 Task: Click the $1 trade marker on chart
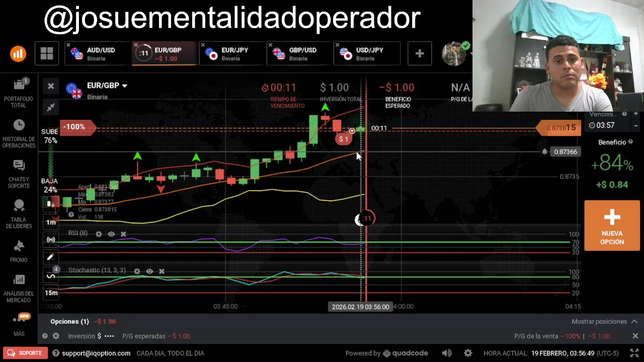(344, 139)
